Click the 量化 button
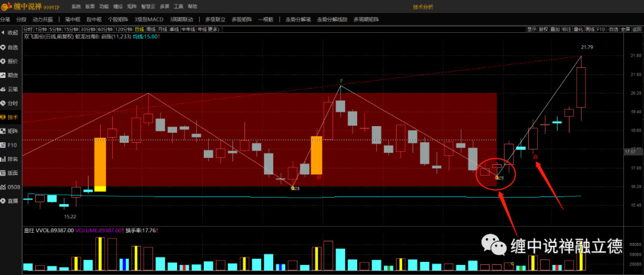 pyautogui.click(x=578, y=29)
